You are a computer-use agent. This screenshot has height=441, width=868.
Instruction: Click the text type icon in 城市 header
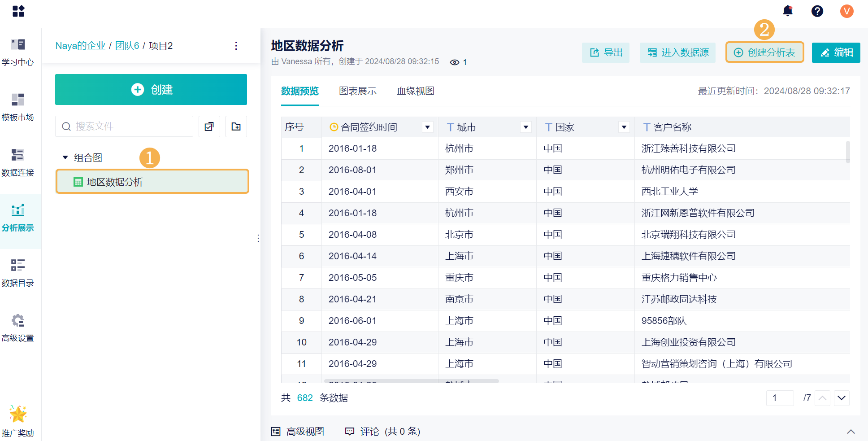451,127
